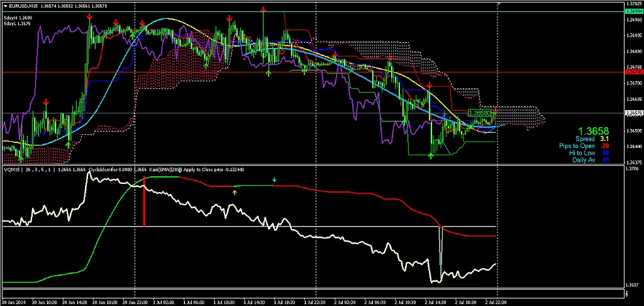Viewport: 644px width, 306px height.
Task: Select the thick red vertical bar in indicator window
Action: click(x=145, y=201)
